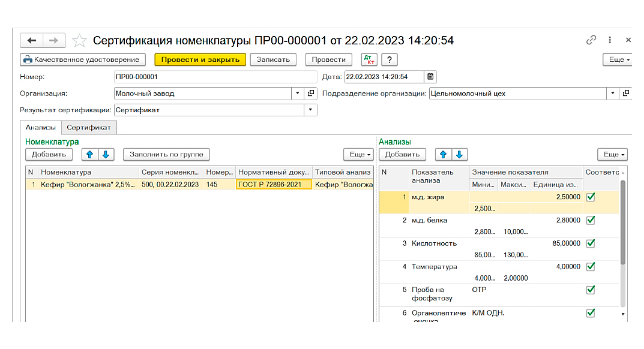
Task: Switch to the Сертификат tab
Action: [89, 128]
